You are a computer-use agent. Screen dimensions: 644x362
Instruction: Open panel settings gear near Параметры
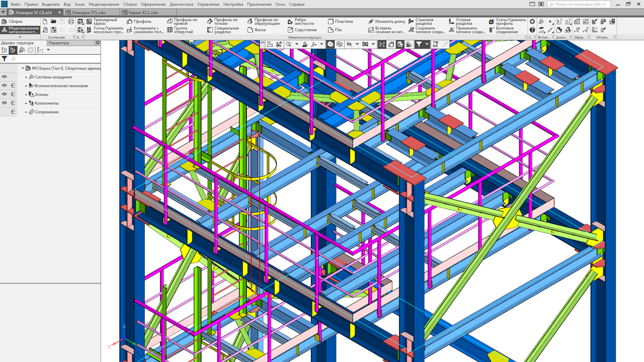tap(97, 43)
